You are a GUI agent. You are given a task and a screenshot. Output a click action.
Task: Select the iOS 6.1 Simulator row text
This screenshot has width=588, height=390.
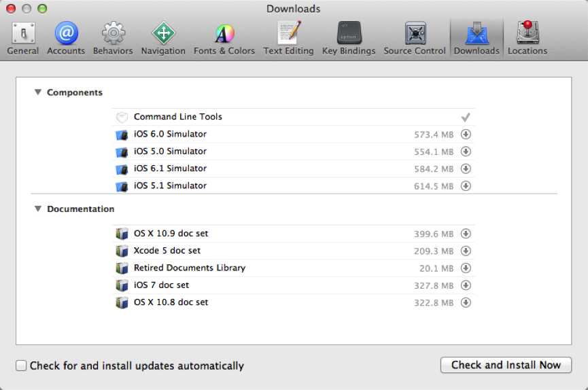click(x=170, y=169)
